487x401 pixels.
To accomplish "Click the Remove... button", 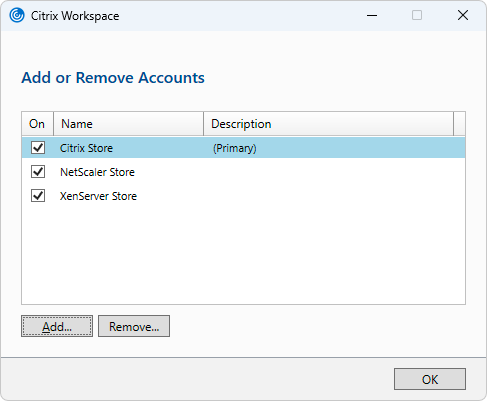I will click(134, 326).
